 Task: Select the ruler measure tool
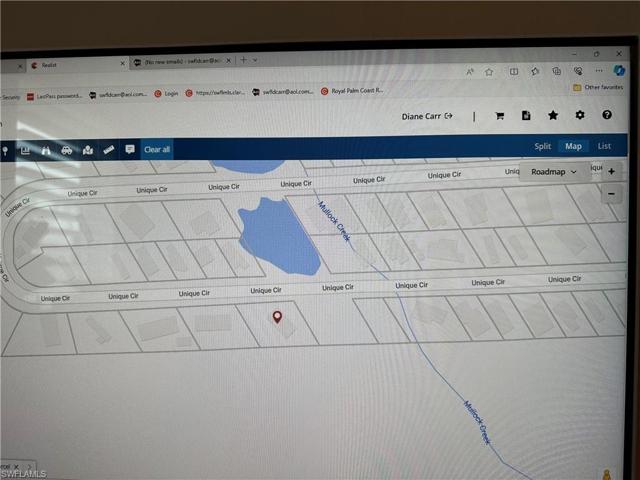click(109, 150)
